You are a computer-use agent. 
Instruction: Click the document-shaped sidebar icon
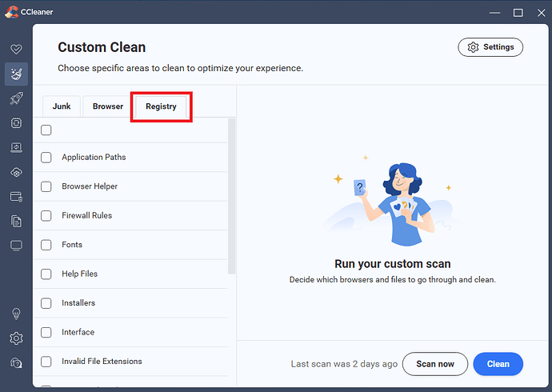16,221
